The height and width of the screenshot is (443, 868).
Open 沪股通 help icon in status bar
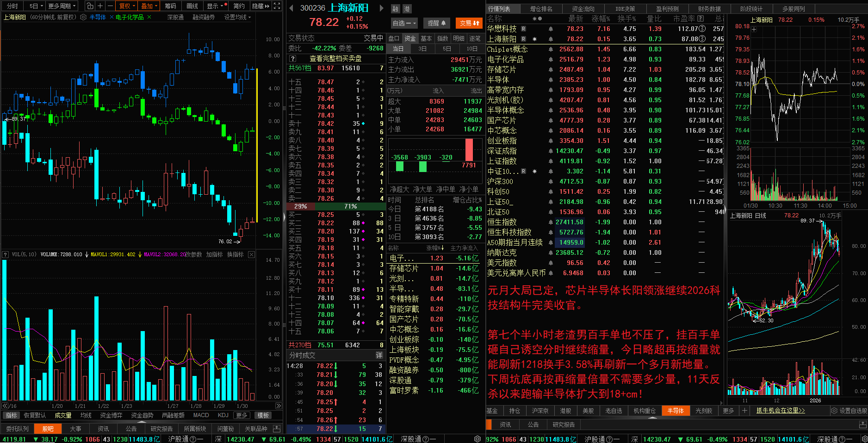click(x=193, y=439)
